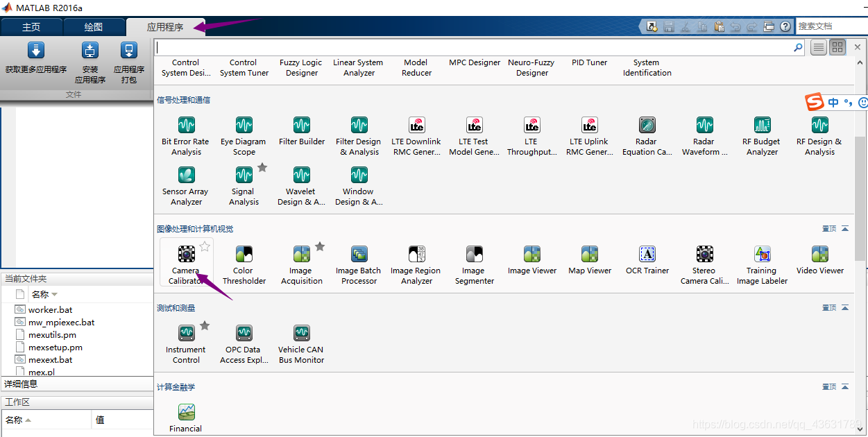Click the Package App (应用程序打包) button

(129, 62)
